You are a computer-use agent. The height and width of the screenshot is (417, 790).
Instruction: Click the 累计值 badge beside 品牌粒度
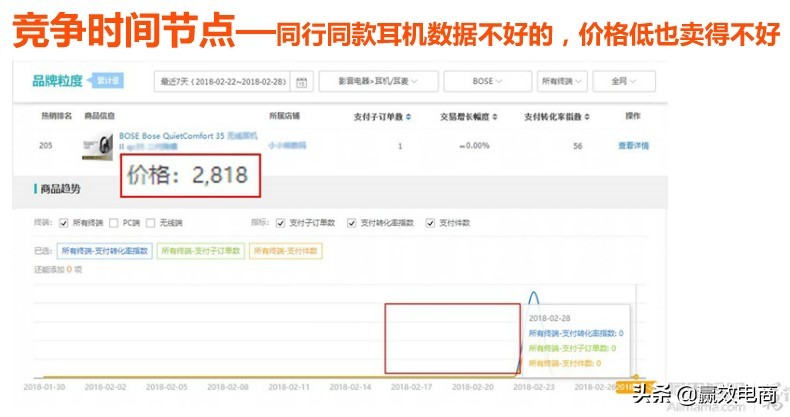(x=106, y=81)
